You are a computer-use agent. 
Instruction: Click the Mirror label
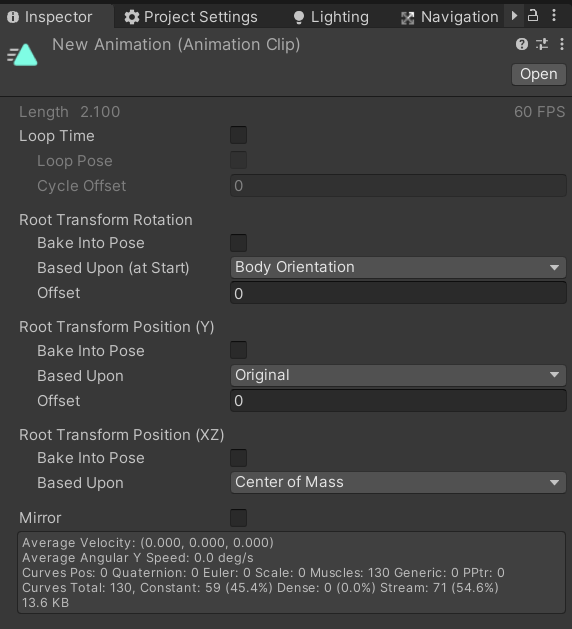(40, 518)
